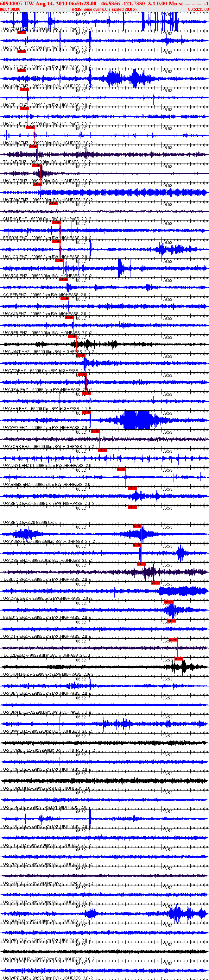The height and width of the screenshot is (980, 209).
Task: Select the UW.WA2.EHZ station label
Action: pyautogui.click(x=15, y=428)
